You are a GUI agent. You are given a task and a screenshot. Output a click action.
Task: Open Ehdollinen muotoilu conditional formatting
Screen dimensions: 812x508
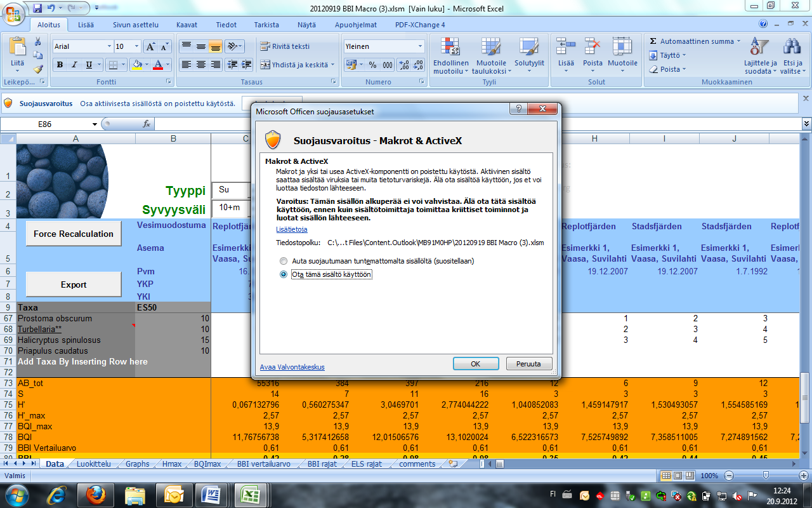[x=451, y=55]
